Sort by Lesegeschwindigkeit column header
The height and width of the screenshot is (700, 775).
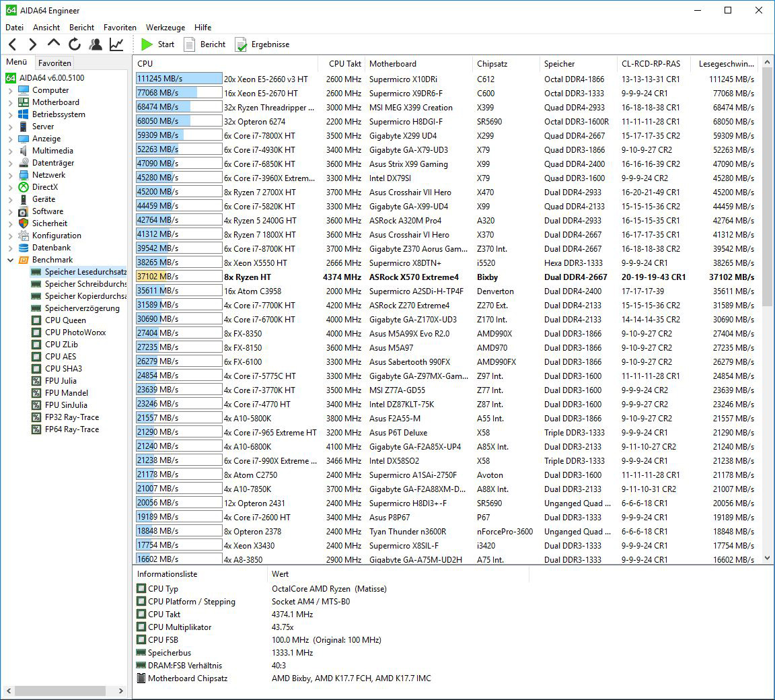point(726,64)
